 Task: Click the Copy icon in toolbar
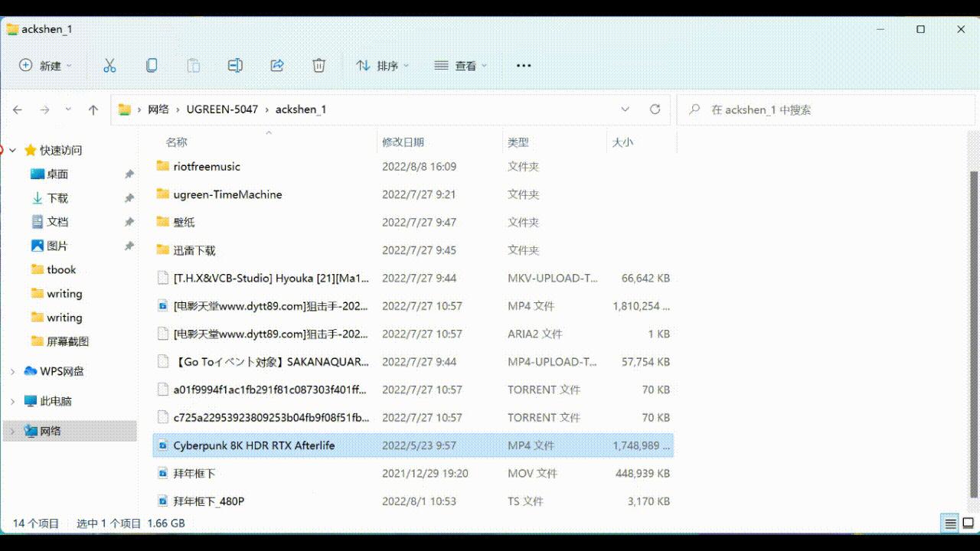click(152, 66)
